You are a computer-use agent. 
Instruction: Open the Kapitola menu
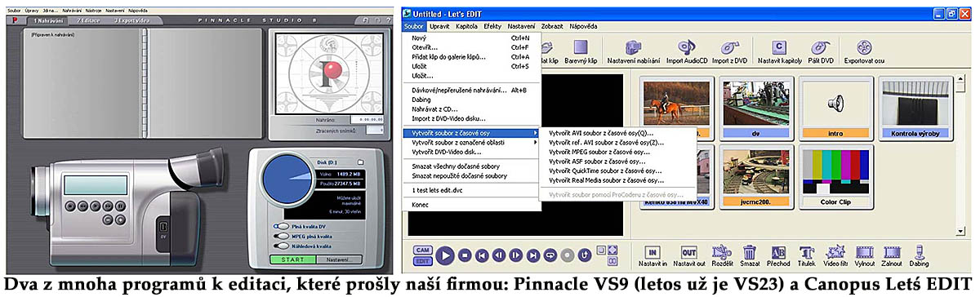coord(466,26)
